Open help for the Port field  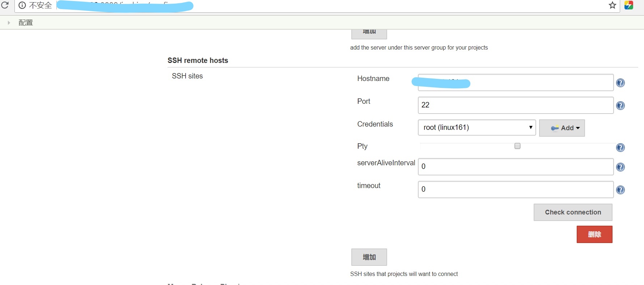[620, 106]
